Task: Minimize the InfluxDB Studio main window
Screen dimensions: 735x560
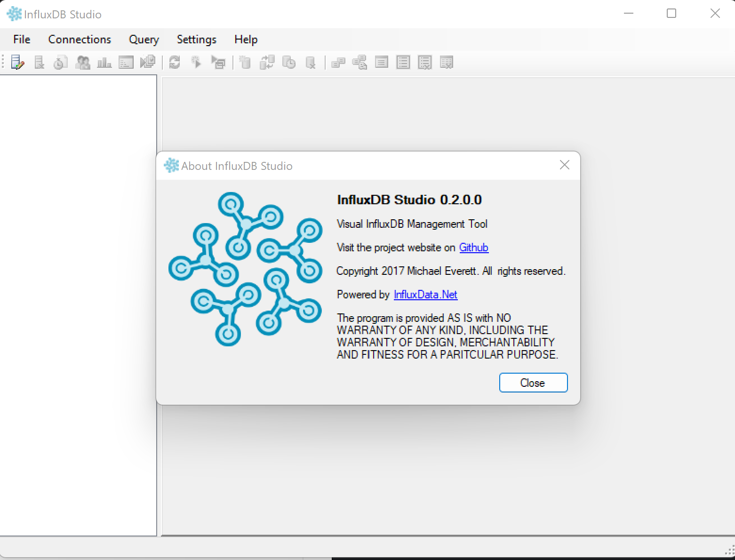Action: click(x=629, y=14)
